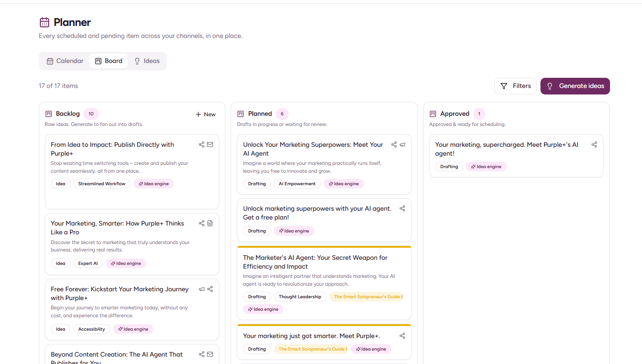Open 'Unlock Your Marketing Superpowers' card title
Screen dimensions: 642x364
coord(313,149)
